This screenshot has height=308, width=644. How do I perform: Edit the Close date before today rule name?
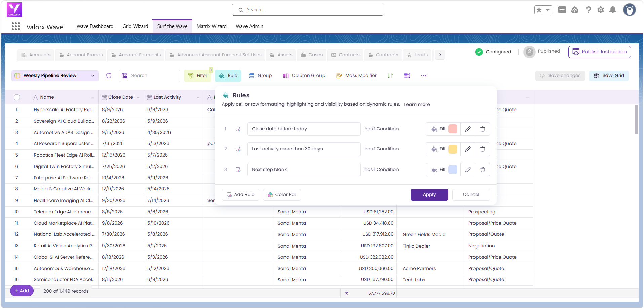(x=304, y=129)
